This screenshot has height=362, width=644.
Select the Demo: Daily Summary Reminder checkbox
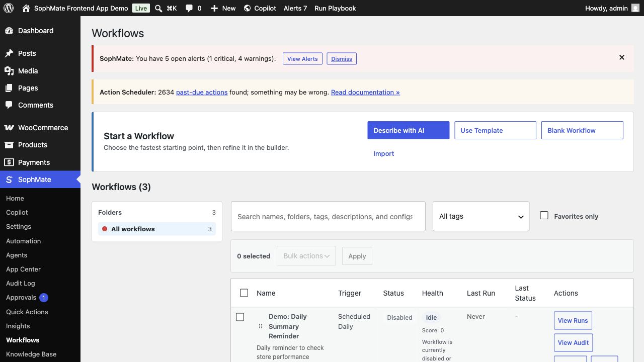tap(240, 317)
